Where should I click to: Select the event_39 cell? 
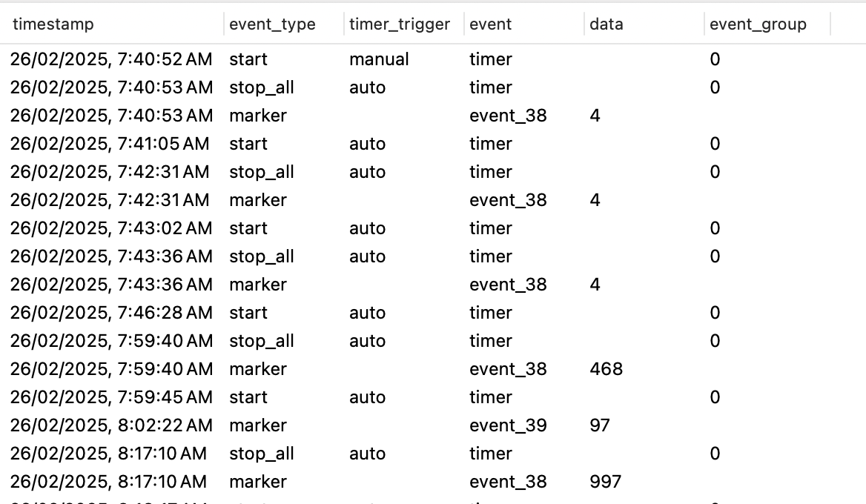pos(508,425)
